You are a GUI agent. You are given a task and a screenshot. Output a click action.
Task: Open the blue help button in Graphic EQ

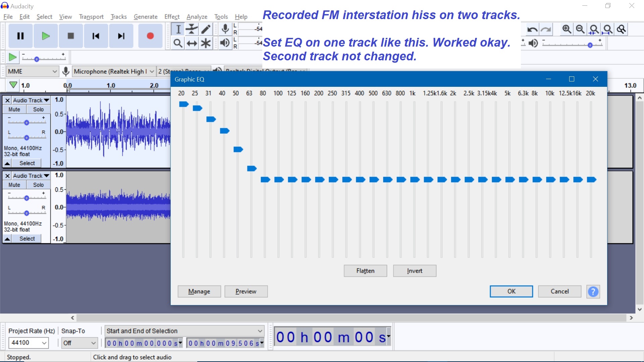[593, 292]
